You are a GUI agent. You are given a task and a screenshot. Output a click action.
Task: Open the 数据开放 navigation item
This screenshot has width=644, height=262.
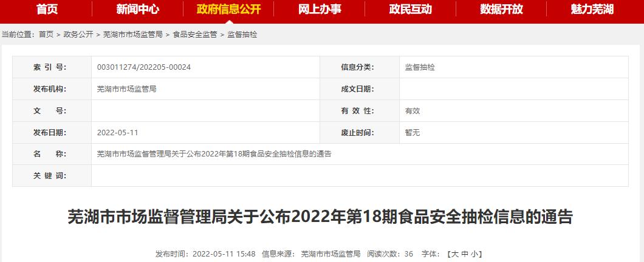pyautogui.click(x=501, y=8)
